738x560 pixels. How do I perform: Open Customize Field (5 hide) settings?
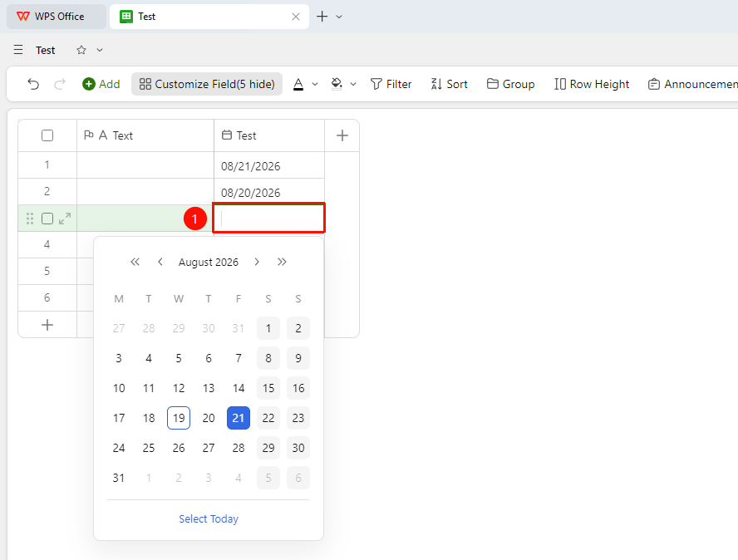pyautogui.click(x=207, y=84)
